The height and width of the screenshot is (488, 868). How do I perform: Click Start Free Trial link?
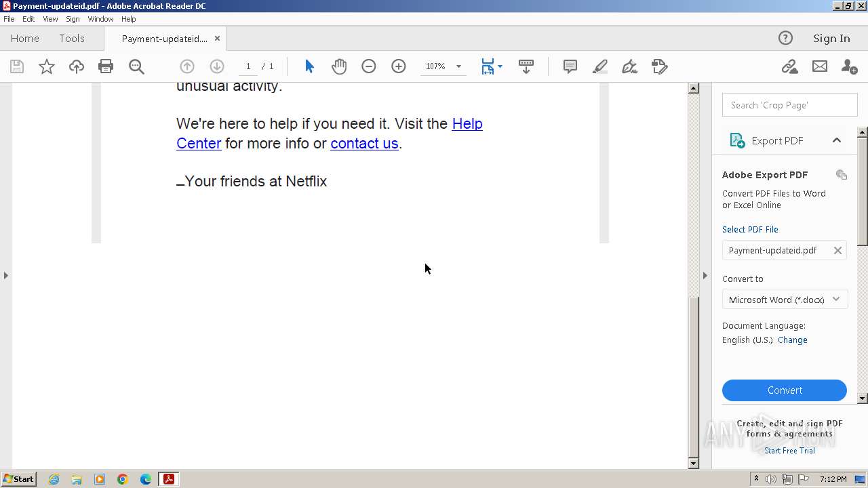(x=789, y=451)
